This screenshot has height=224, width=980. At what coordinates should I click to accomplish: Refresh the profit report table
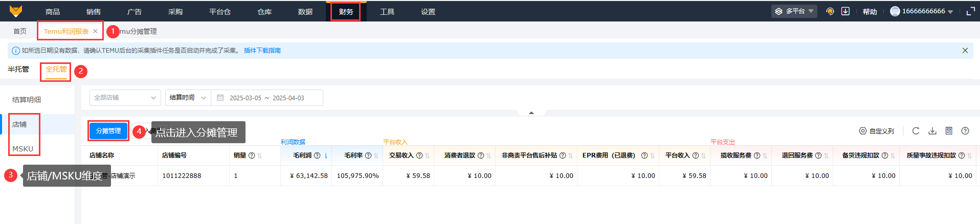pyautogui.click(x=916, y=131)
